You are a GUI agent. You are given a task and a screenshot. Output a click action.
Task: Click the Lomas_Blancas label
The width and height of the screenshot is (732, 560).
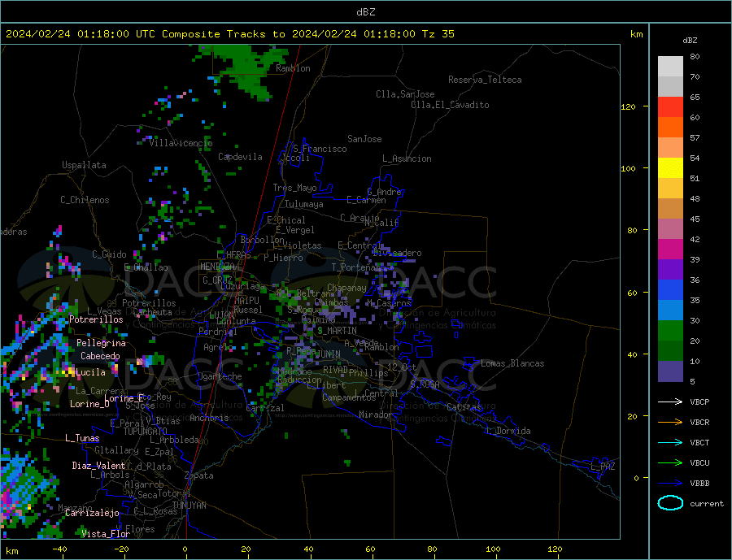click(512, 363)
